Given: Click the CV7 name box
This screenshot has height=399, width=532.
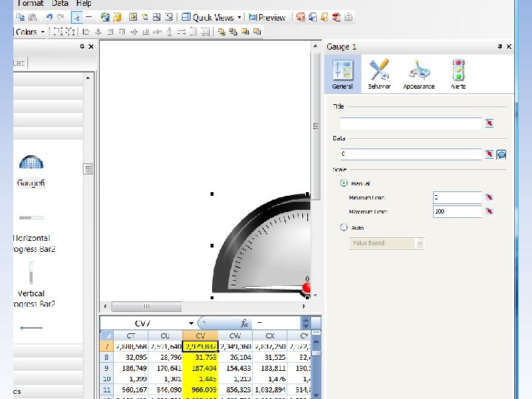Looking at the screenshot, I should 143,323.
